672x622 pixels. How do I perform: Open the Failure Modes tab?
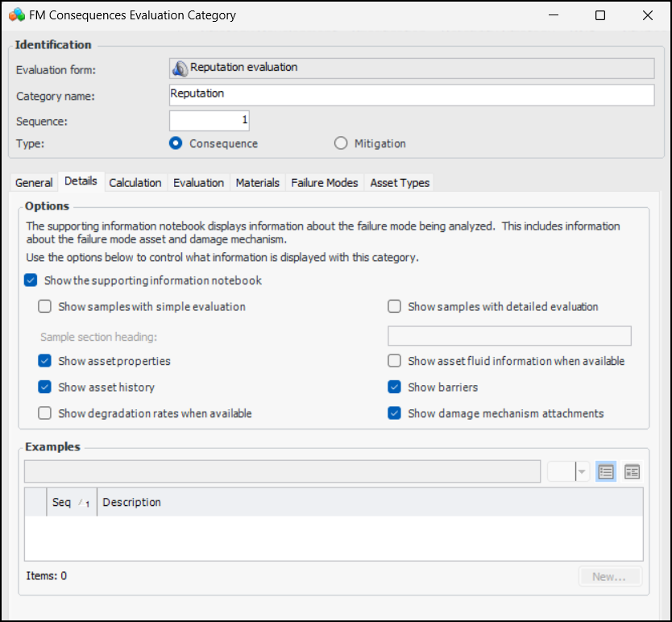point(324,183)
